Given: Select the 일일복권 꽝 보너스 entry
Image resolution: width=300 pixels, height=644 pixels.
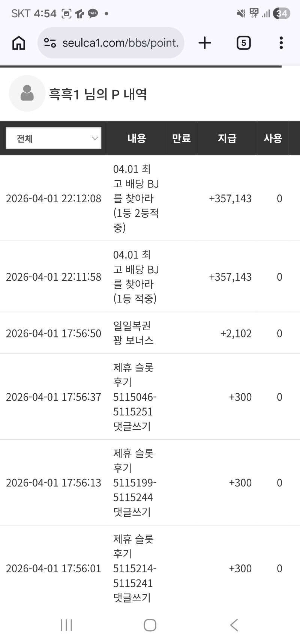Looking at the screenshot, I should point(133,333).
